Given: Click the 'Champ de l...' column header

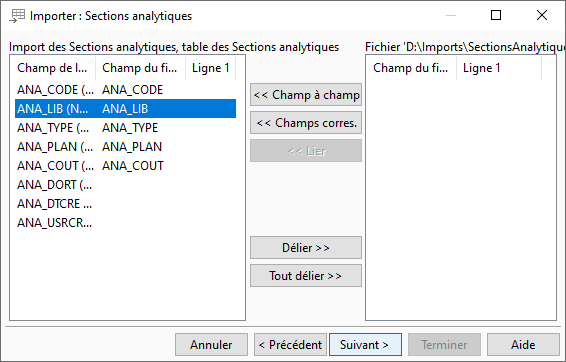Looking at the screenshot, I should click(x=53, y=68).
